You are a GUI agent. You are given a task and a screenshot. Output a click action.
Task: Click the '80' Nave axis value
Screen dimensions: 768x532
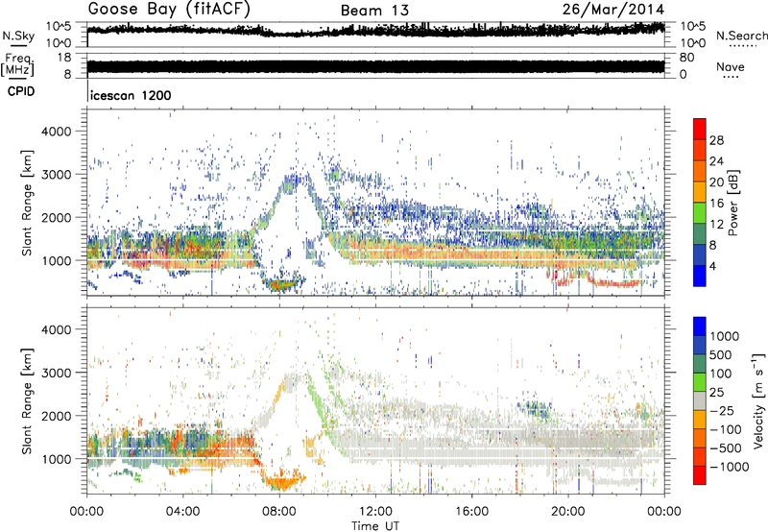click(x=686, y=58)
